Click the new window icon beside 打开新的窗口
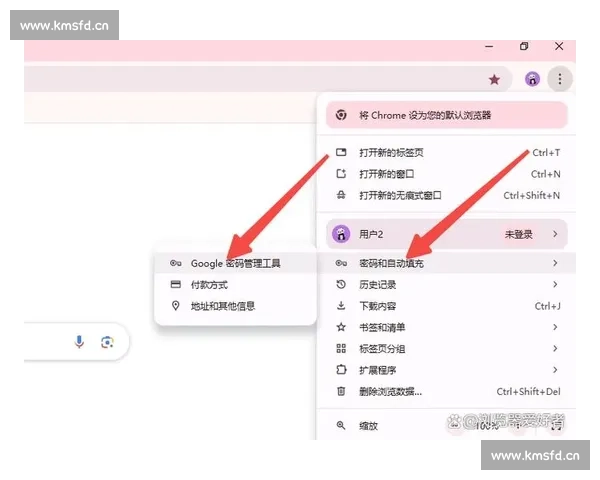 pos(341,174)
